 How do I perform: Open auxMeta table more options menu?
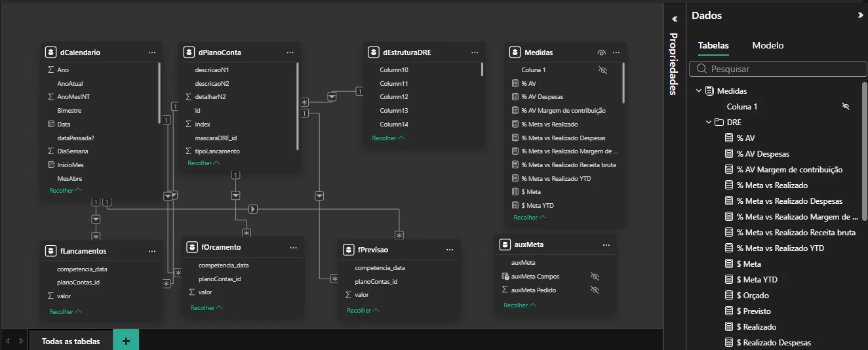pos(606,244)
